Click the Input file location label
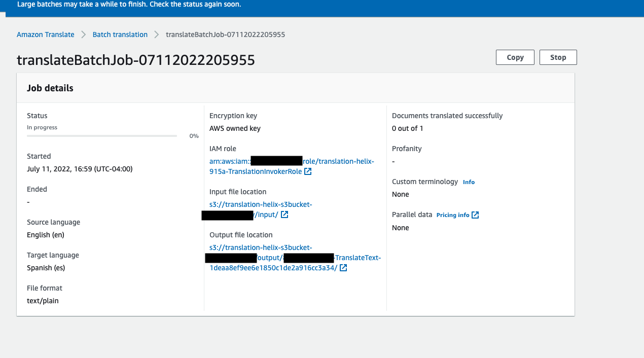 pos(238,192)
